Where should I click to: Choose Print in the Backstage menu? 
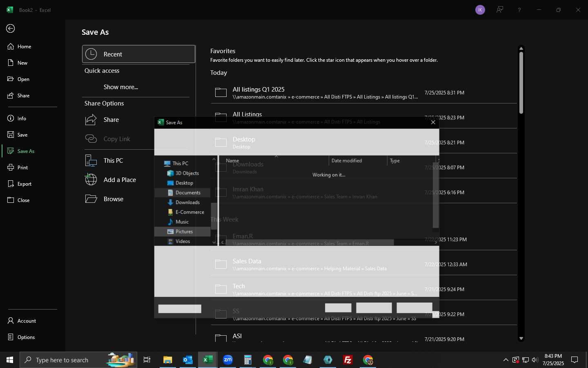(33, 168)
